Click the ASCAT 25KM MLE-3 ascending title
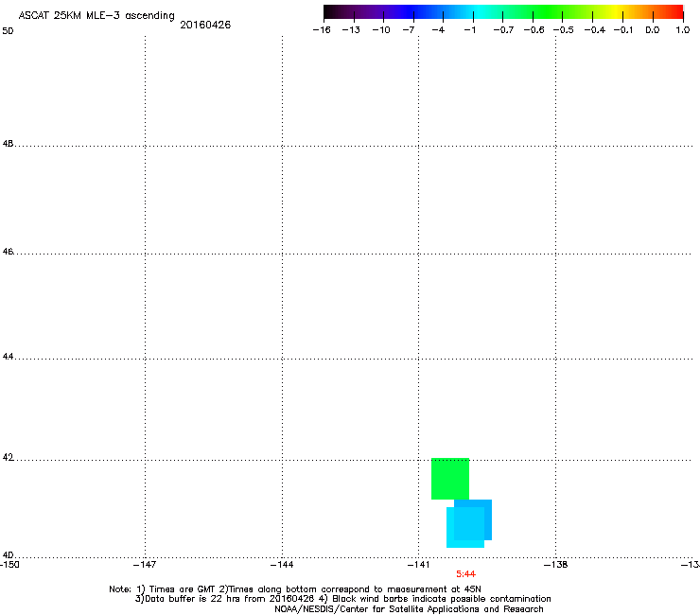Image resolution: width=700 pixels, height=615 pixels. pos(96,16)
